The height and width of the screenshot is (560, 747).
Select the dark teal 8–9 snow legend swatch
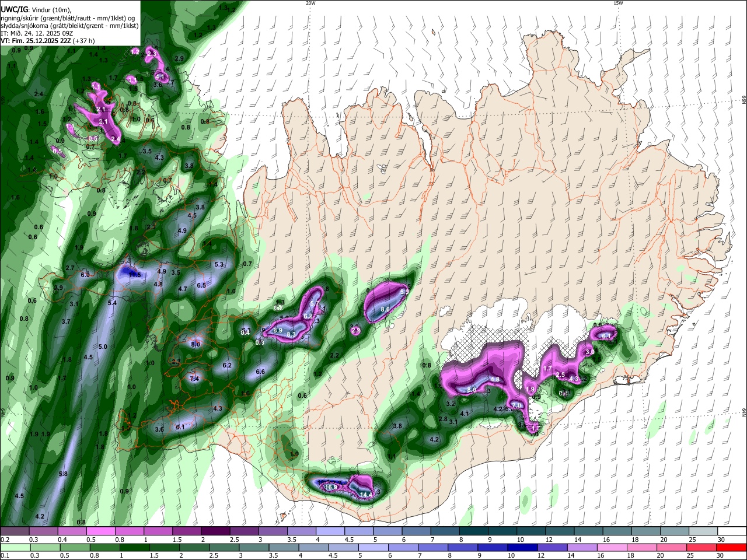pos(473,531)
